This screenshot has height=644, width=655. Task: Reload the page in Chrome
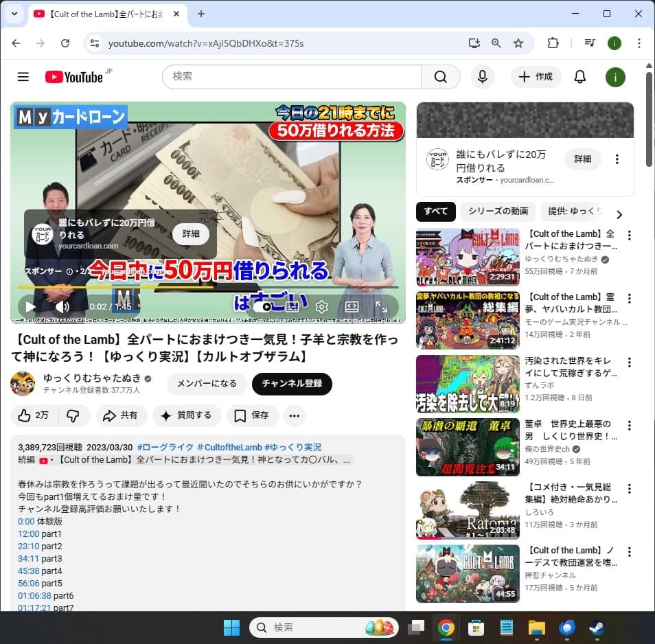65,43
